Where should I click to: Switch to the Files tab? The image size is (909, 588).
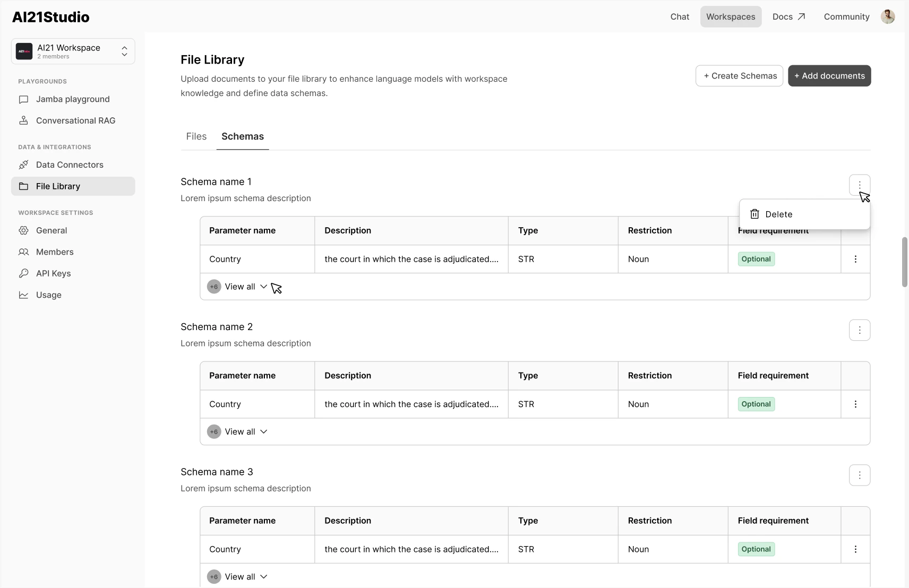(196, 136)
